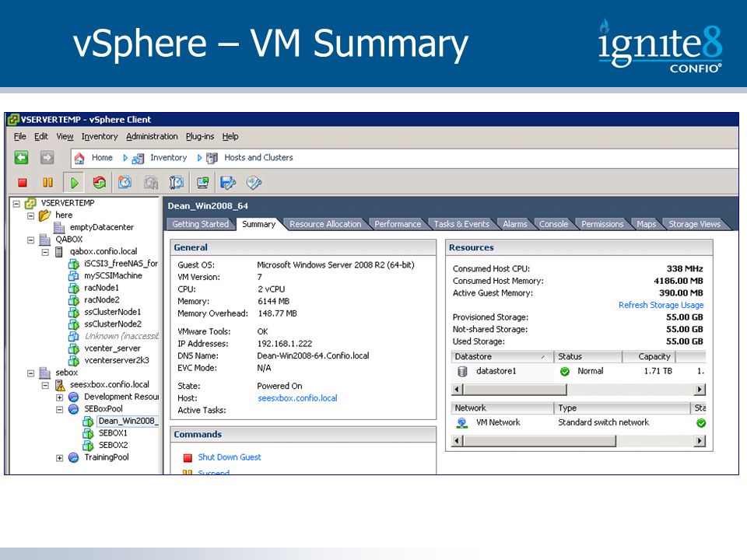Click Home in the navigation breadcrumb

pos(102,158)
